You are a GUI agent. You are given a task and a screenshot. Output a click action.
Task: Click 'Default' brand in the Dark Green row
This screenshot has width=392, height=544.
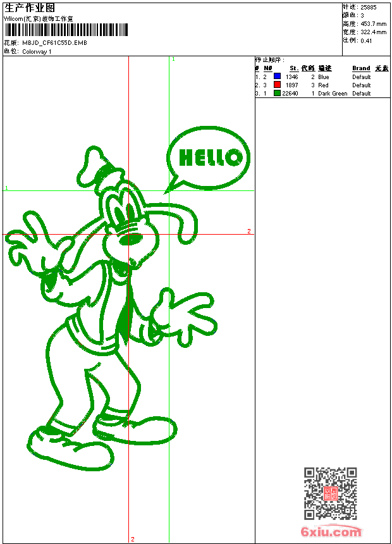point(362,94)
